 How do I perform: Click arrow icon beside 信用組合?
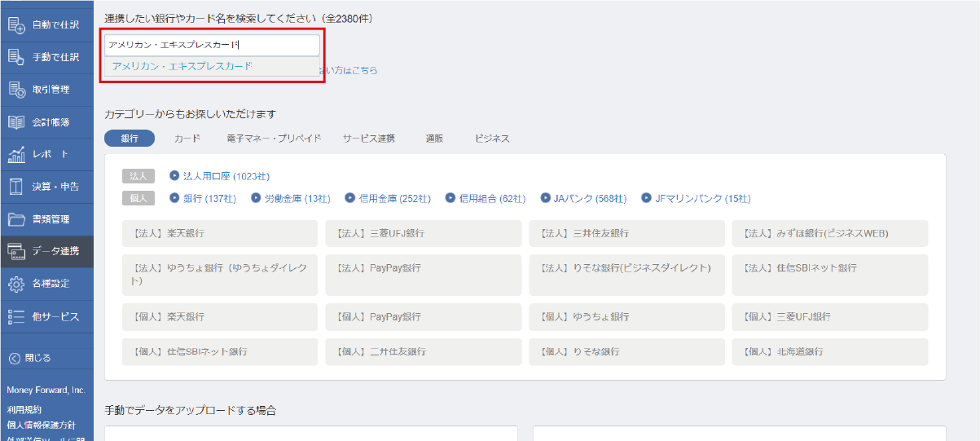450,198
